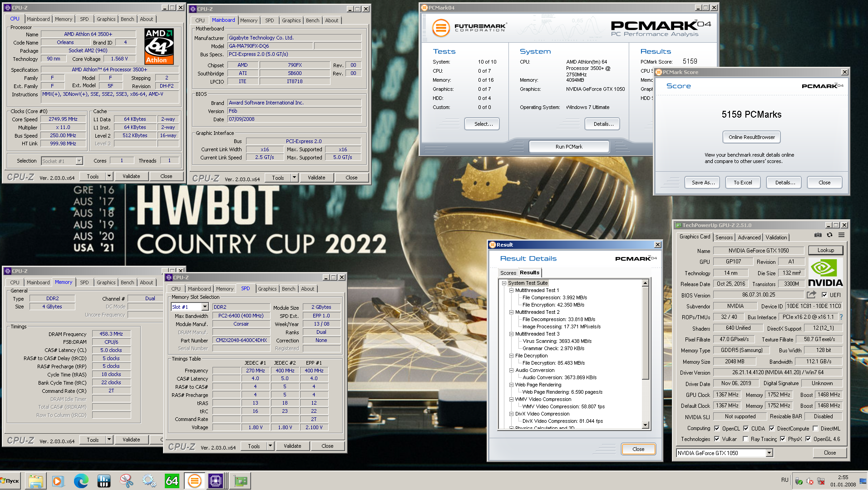Image resolution: width=868 pixels, height=490 pixels.
Task: Open Microsoft Edge from the taskbar
Action: [81, 481]
